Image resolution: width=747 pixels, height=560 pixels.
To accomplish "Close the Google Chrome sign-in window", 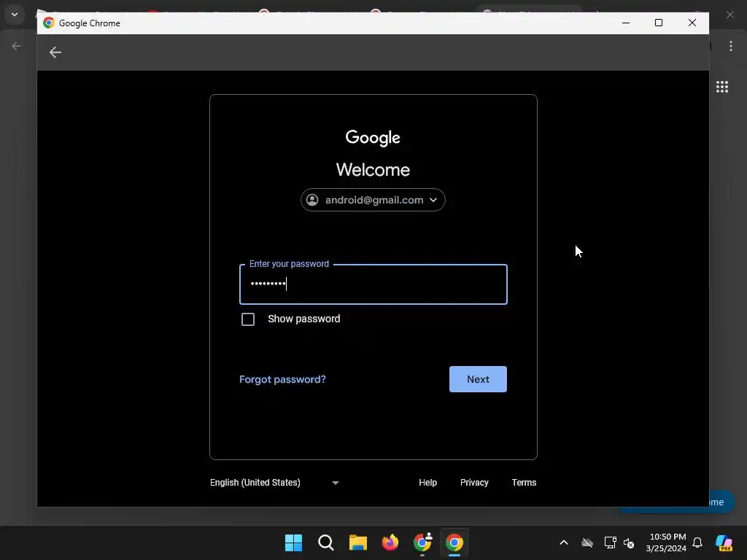I will click(692, 23).
